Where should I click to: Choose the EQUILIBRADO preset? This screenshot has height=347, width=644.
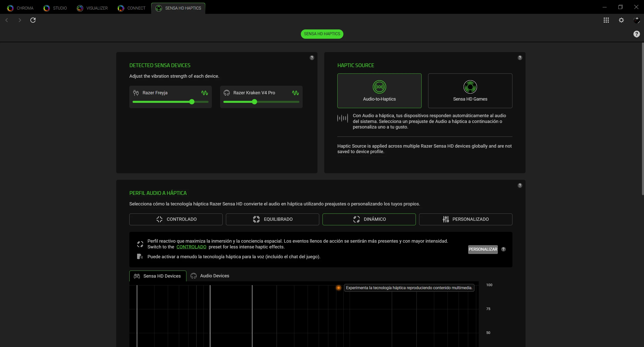pos(272,219)
